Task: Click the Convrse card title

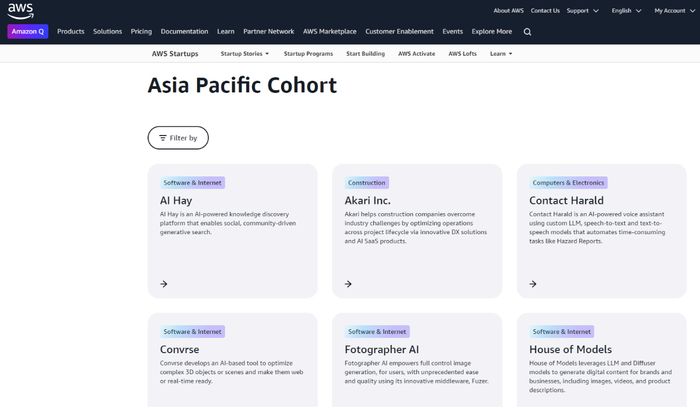Action: (x=179, y=350)
